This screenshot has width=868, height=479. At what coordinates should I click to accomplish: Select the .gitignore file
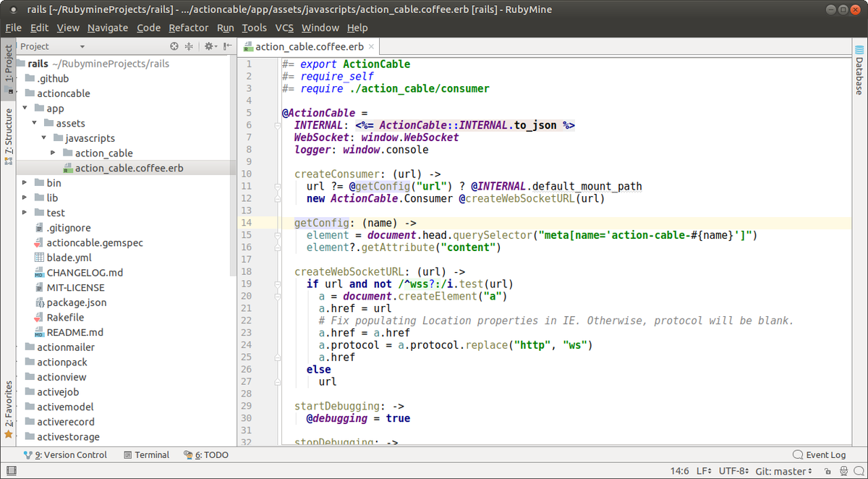(63, 228)
